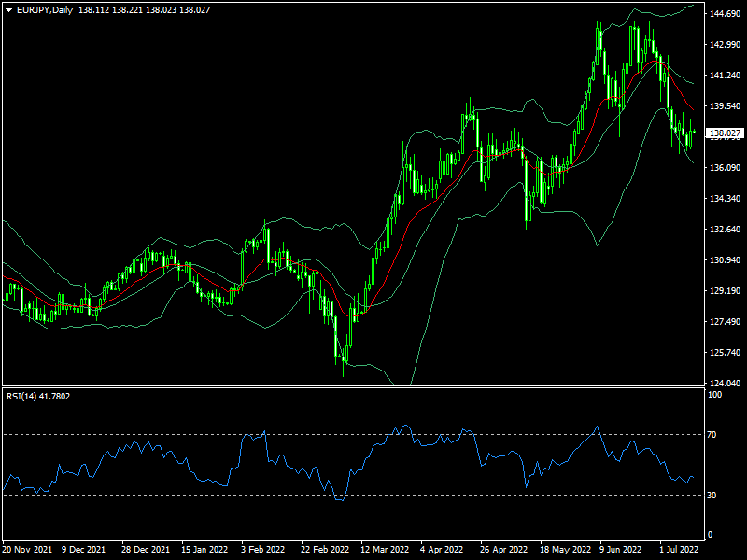Select the OHLC values 138.112 138.221 138.023 138.027
The width and height of the screenshot is (747, 560).
pos(144,10)
